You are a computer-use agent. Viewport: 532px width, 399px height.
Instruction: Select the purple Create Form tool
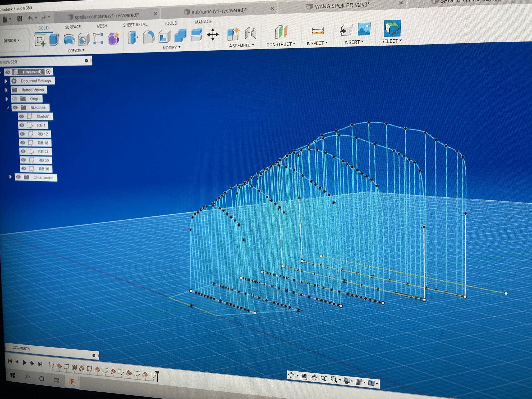pyautogui.click(x=114, y=38)
